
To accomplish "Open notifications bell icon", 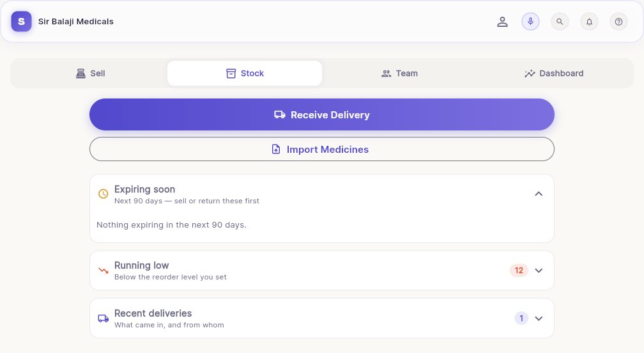I will (x=589, y=21).
